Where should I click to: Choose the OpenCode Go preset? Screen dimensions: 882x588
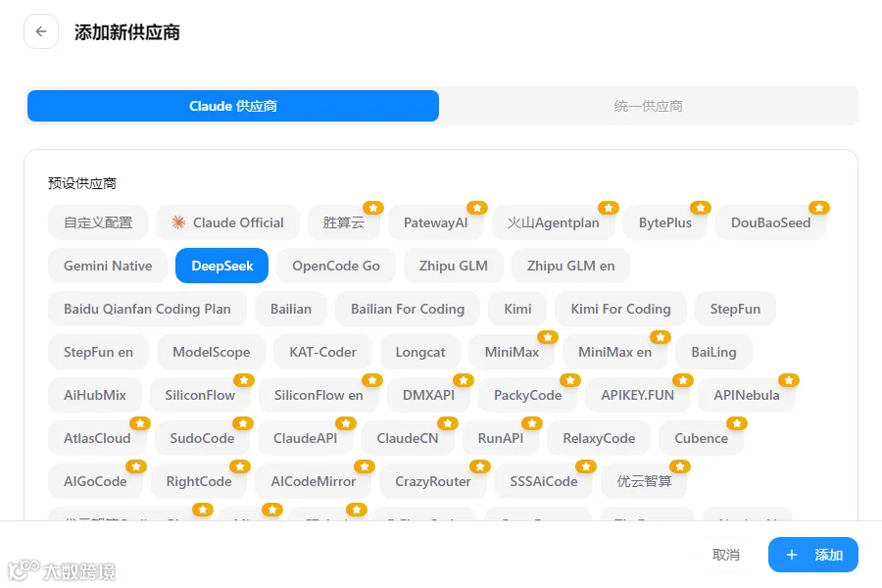(x=336, y=266)
